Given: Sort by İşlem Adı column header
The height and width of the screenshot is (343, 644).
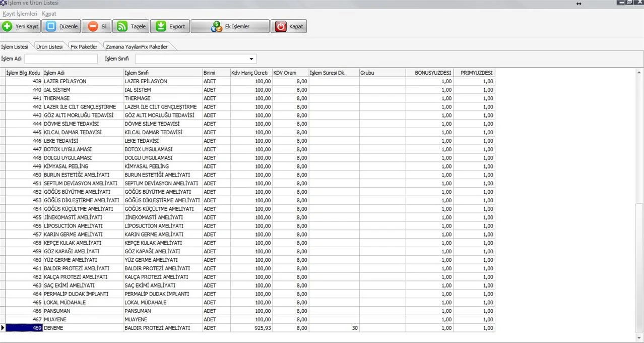Looking at the screenshot, I should pos(83,73).
